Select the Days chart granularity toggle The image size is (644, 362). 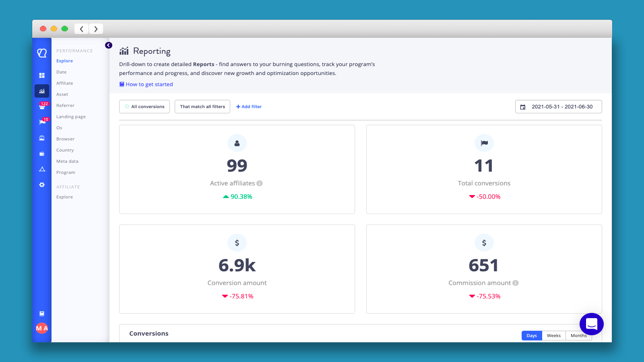click(x=532, y=335)
